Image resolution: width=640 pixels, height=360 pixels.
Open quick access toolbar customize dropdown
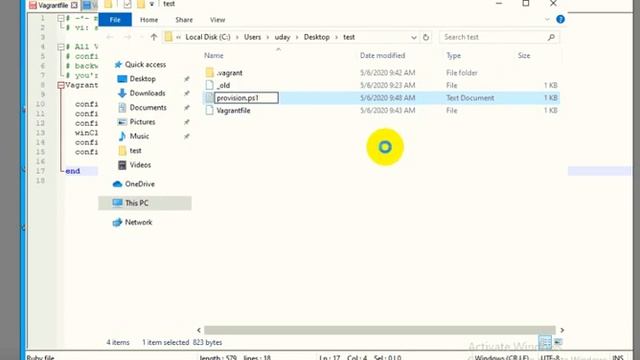tap(151, 4)
